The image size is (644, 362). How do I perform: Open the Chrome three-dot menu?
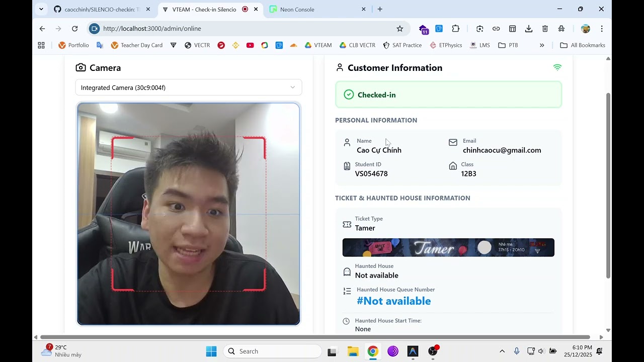602,29
